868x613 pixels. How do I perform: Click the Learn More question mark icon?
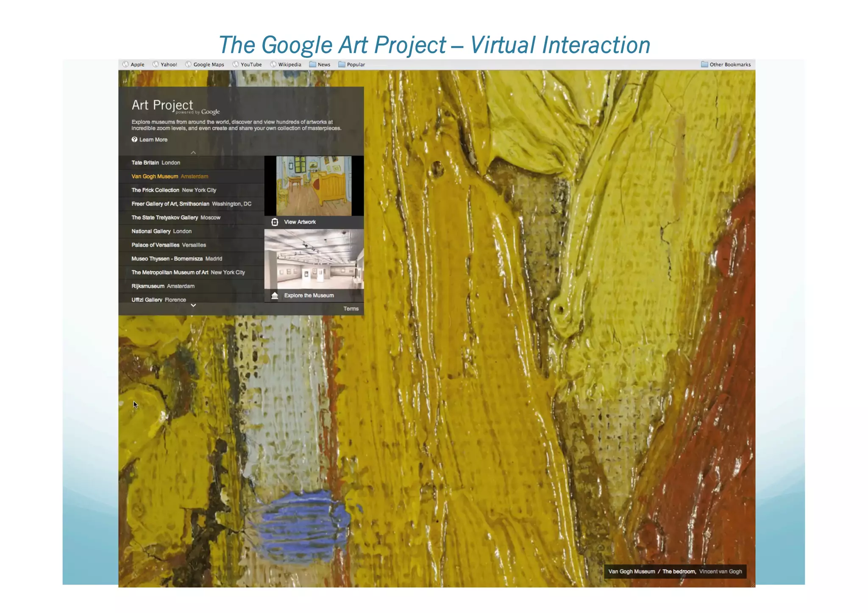134,139
